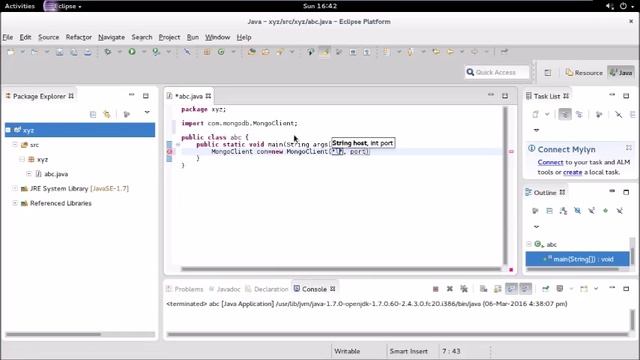The image size is (640, 360).
Task: Collapse the xyz project node
Action: pyautogui.click(x=8, y=130)
